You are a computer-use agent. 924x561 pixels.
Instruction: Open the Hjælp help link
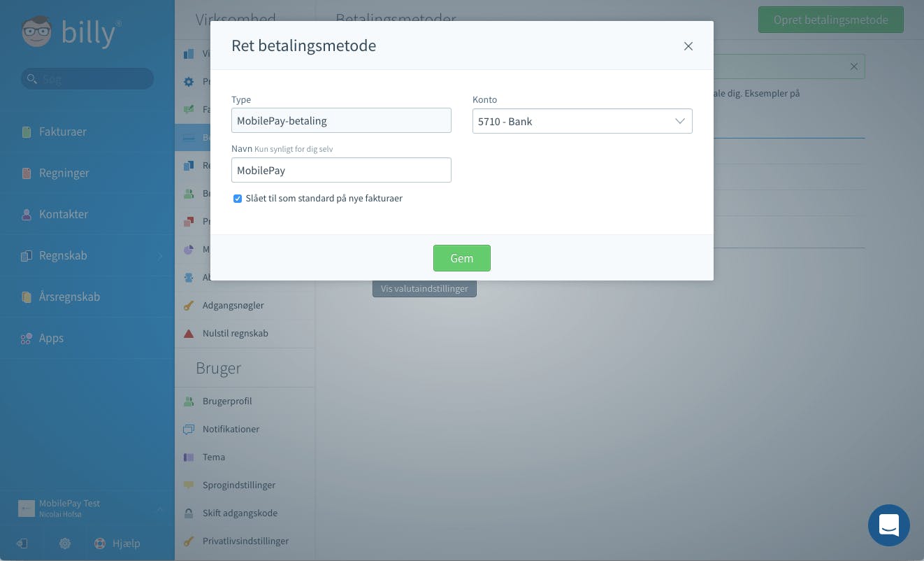(127, 543)
